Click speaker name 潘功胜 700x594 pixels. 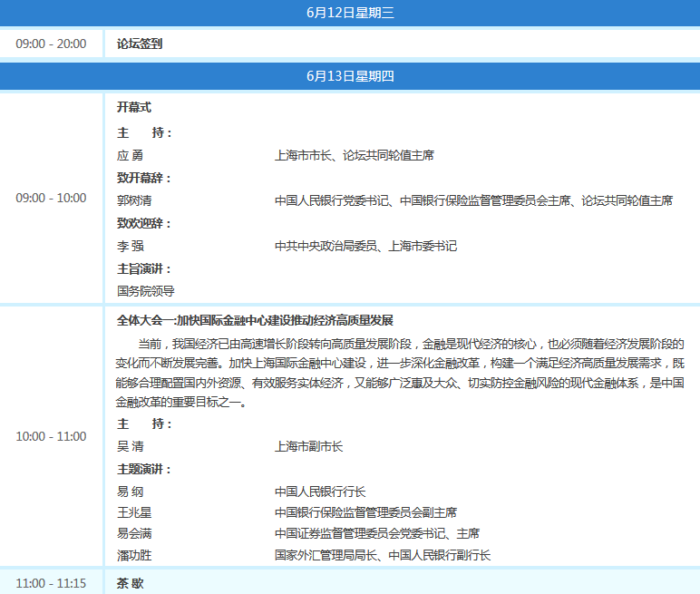[133, 555]
